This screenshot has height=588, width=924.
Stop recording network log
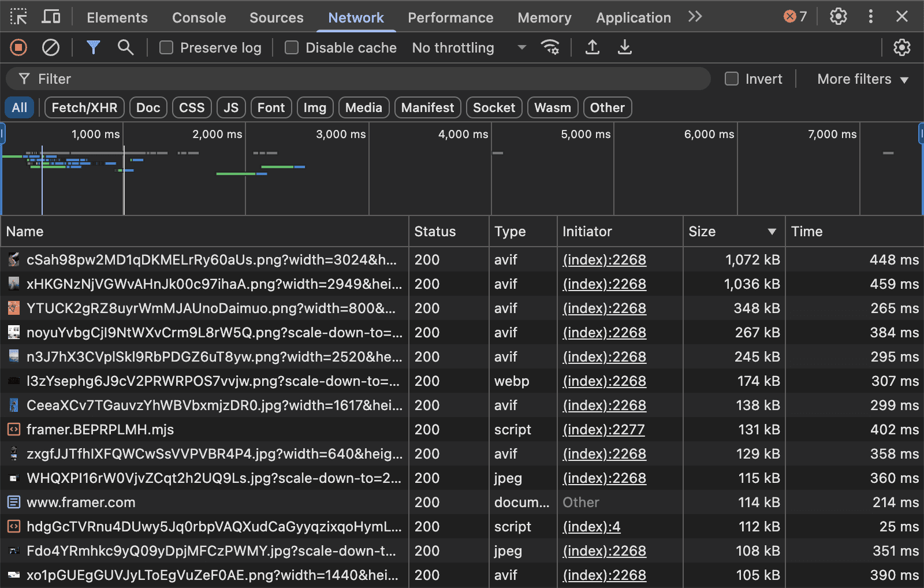tap(18, 47)
